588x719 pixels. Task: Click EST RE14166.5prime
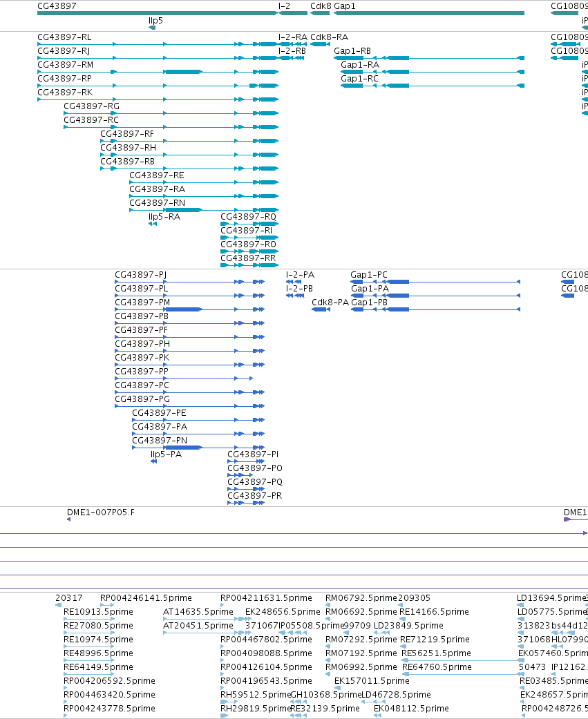click(x=402, y=619)
